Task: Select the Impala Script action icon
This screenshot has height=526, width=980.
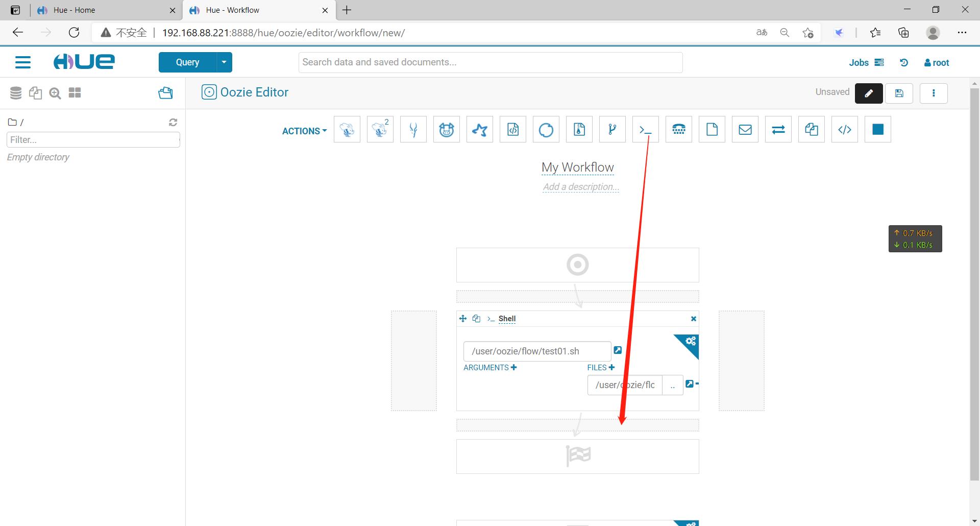Action: pyautogui.click(x=413, y=130)
